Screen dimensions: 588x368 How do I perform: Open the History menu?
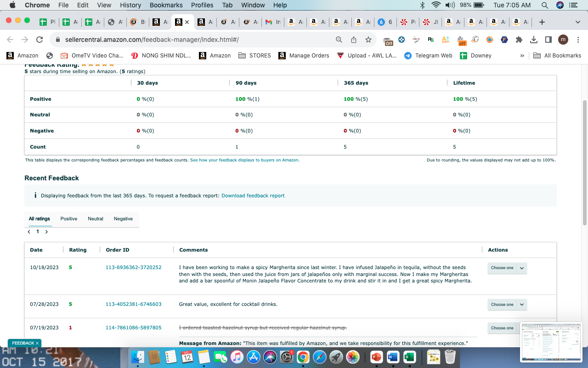130,5
